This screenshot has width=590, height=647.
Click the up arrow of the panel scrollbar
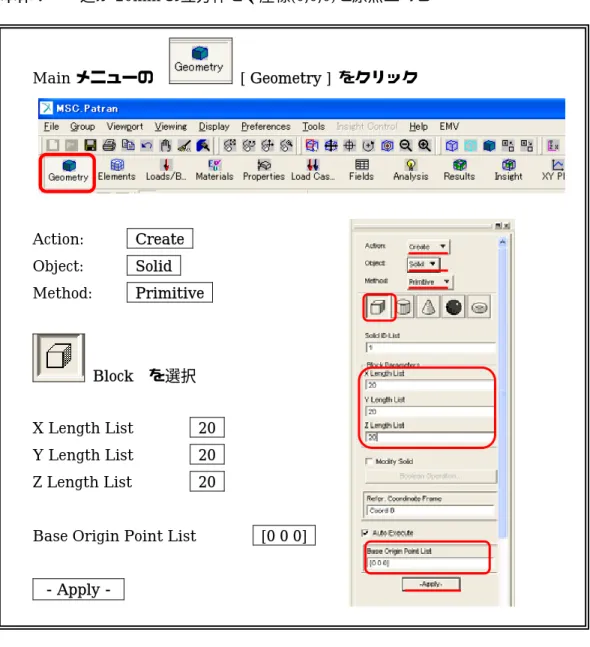(503, 242)
